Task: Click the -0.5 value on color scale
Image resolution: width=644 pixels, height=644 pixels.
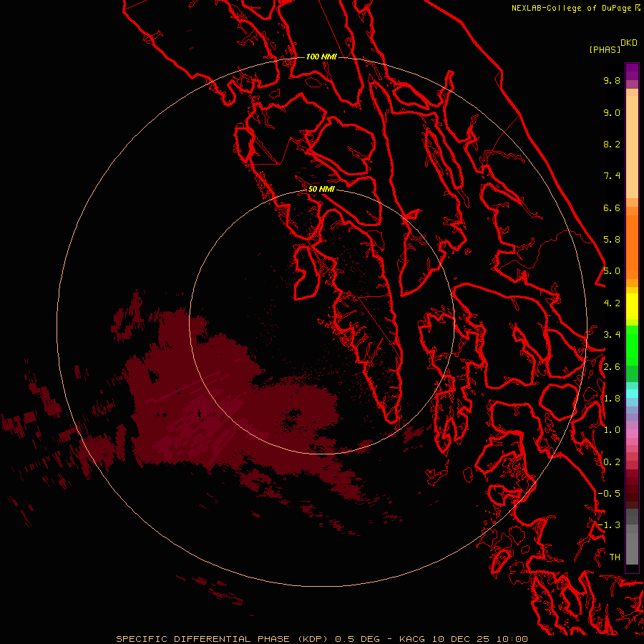Action: [609, 494]
